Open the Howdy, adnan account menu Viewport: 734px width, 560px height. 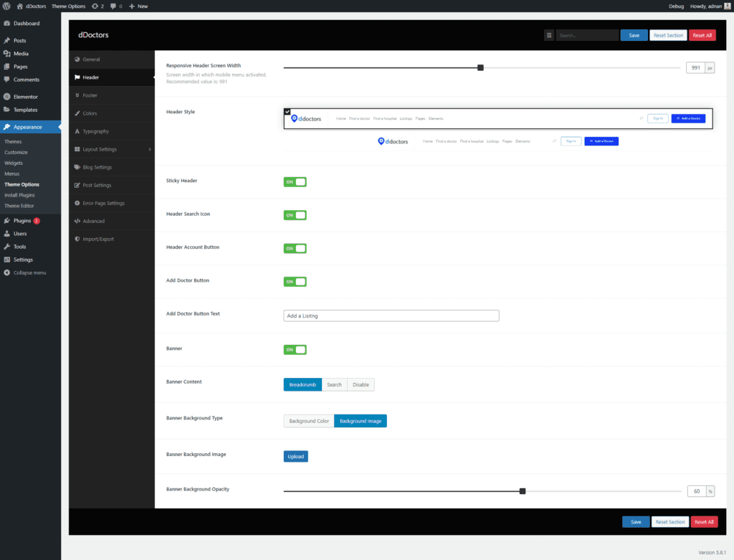tap(708, 6)
